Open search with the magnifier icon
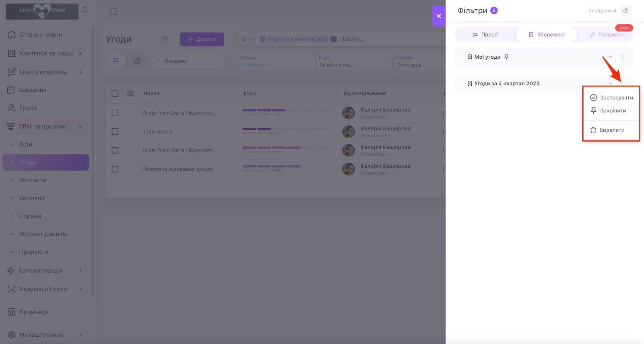The height and width of the screenshot is (344, 644). [114, 12]
